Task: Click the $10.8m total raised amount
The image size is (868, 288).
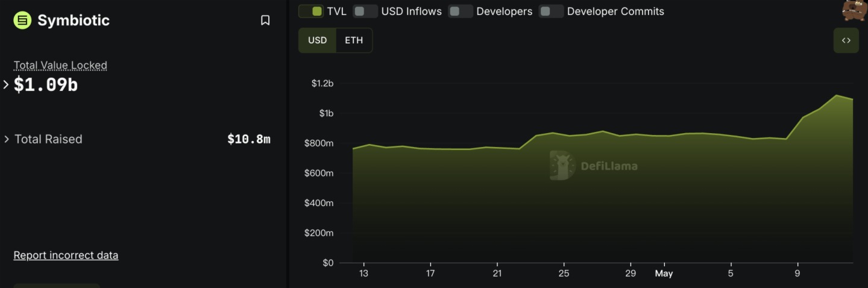Action: tap(248, 139)
